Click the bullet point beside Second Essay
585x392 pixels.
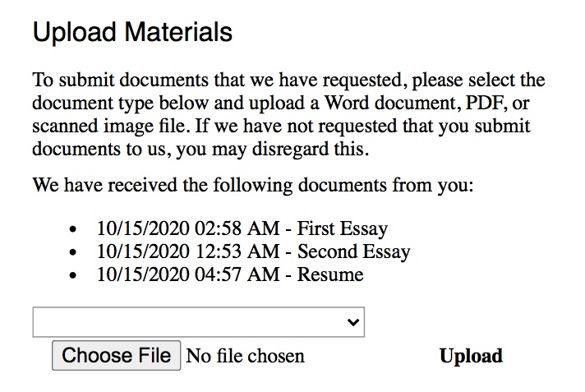pos(73,252)
